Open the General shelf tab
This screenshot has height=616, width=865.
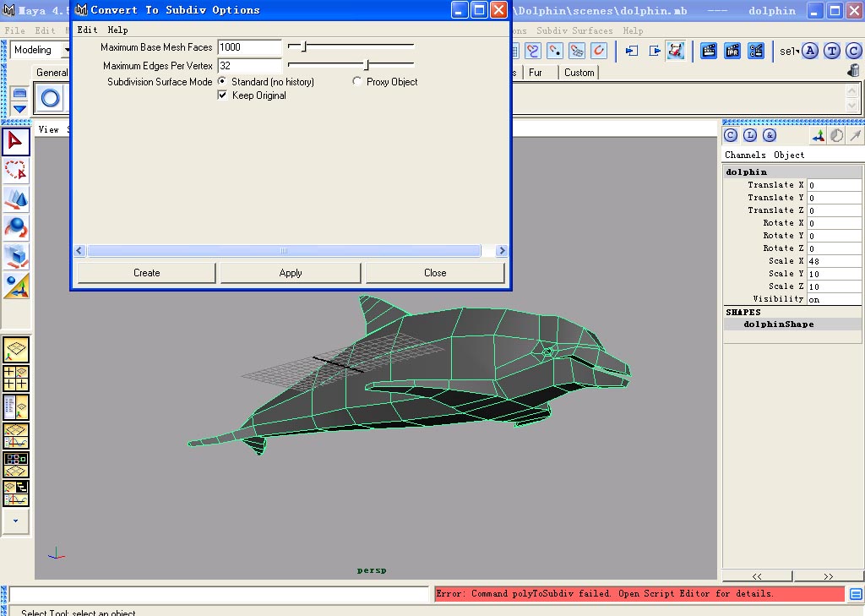[52, 73]
